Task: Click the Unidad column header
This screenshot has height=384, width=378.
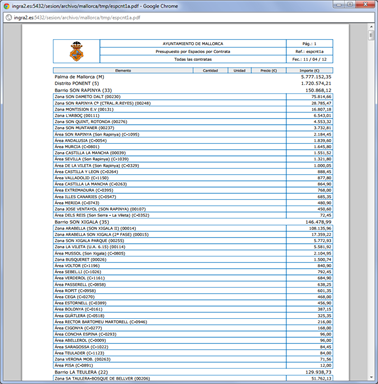Action: point(239,70)
